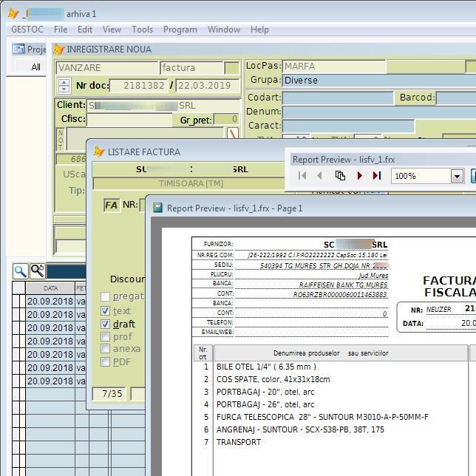This screenshot has width=476, height=476.
Task: Jump to last page in Report Preview
Action: click(377, 175)
